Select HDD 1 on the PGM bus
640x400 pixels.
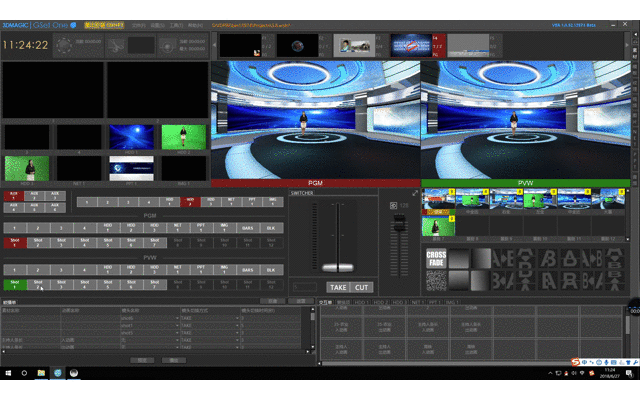click(x=108, y=227)
